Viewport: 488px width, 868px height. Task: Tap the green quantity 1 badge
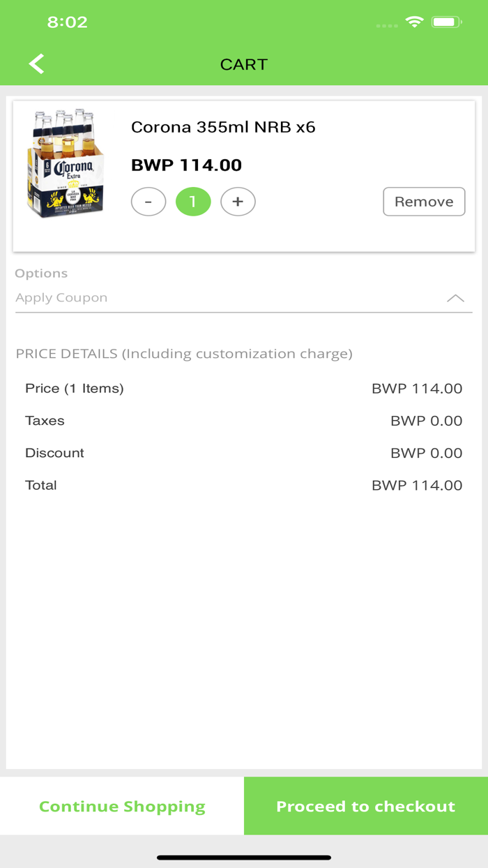pos(193,202)
